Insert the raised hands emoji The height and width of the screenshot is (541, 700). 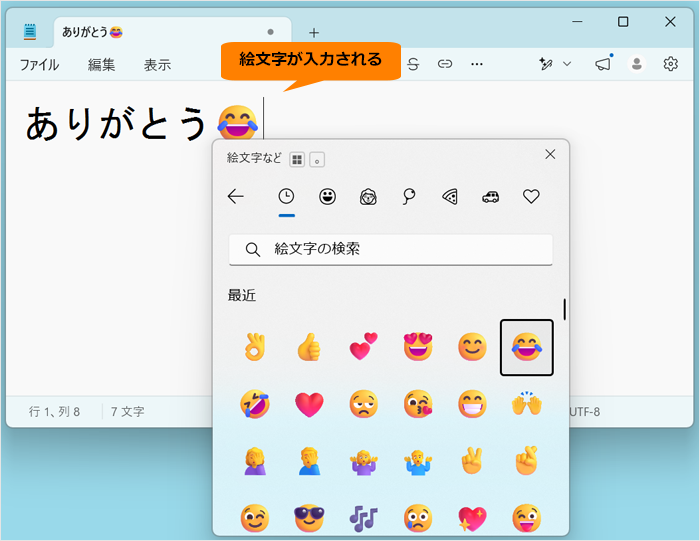coord(527,404)
